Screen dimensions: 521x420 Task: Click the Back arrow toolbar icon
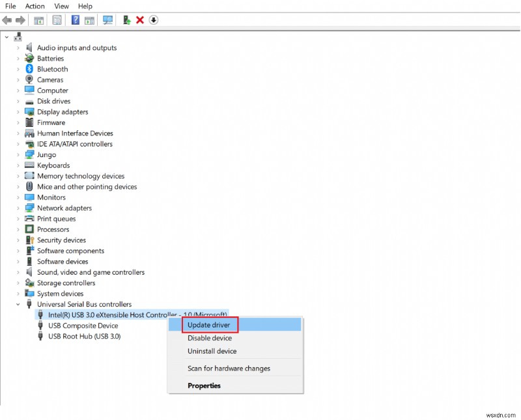(7, 20)
